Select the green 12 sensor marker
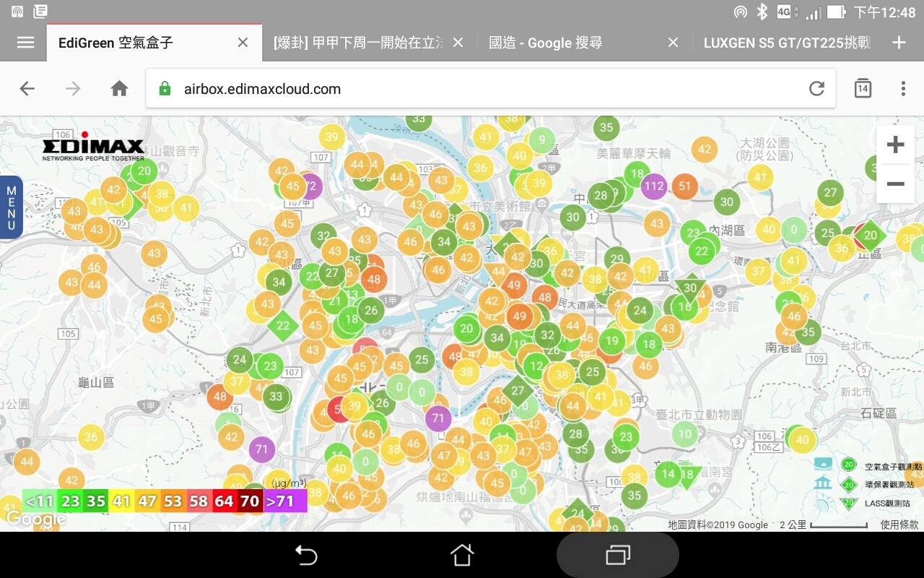Viewport: 924px width, 578px height. [x=536, y=366]
